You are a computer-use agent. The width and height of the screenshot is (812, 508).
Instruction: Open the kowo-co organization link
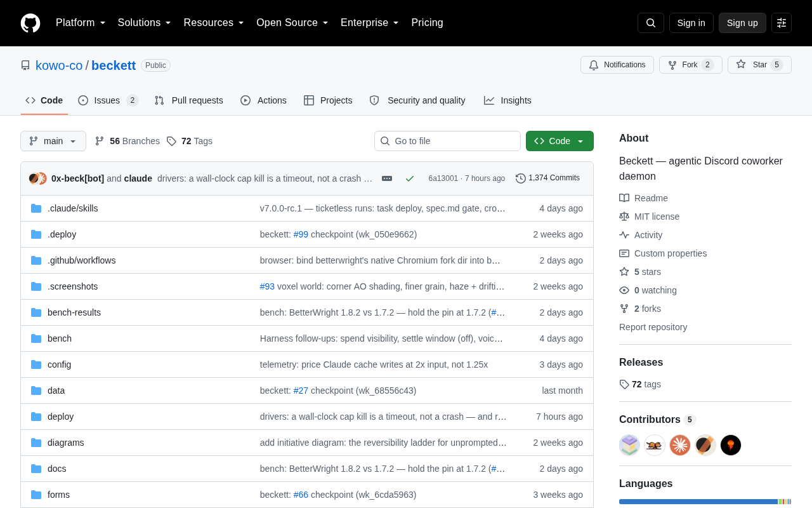[x=59, y=65]
